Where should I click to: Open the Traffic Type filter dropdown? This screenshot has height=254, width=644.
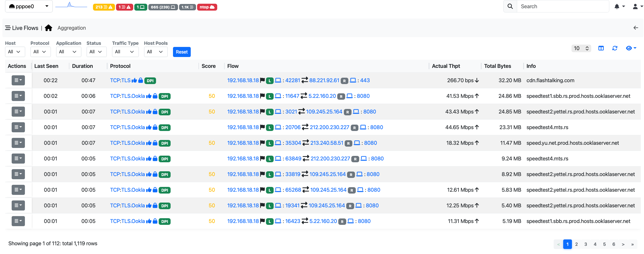pyautogui.click(x=125, y=52)
